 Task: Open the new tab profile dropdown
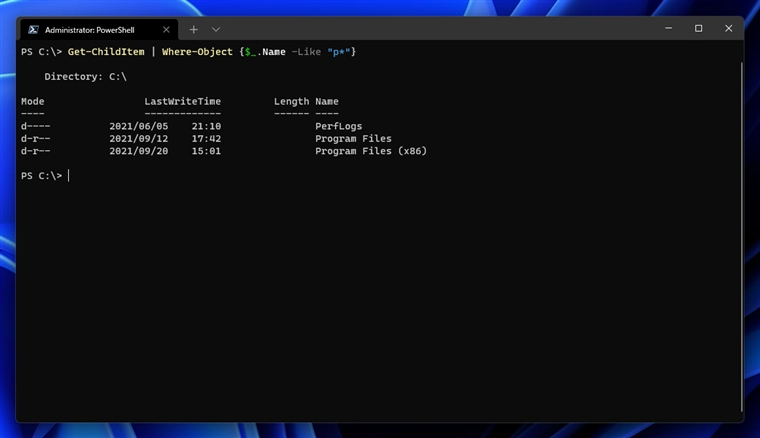click(216, 30)
